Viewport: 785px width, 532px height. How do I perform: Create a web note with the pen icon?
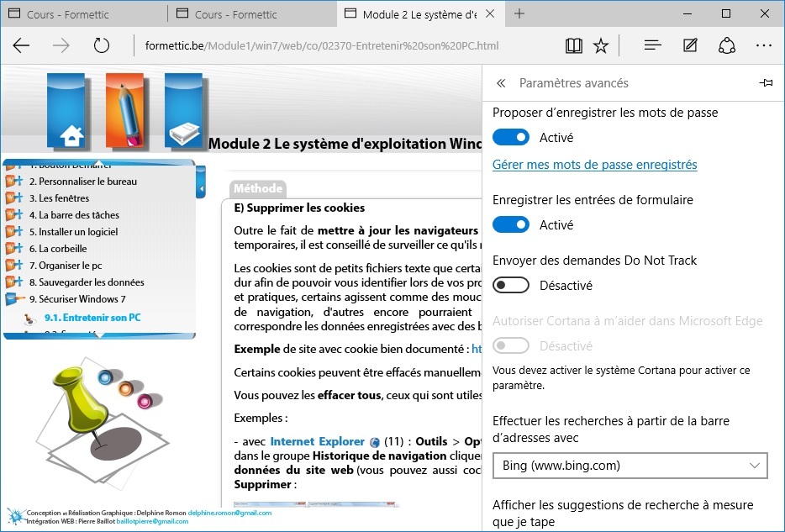click(x=690, y=45)
